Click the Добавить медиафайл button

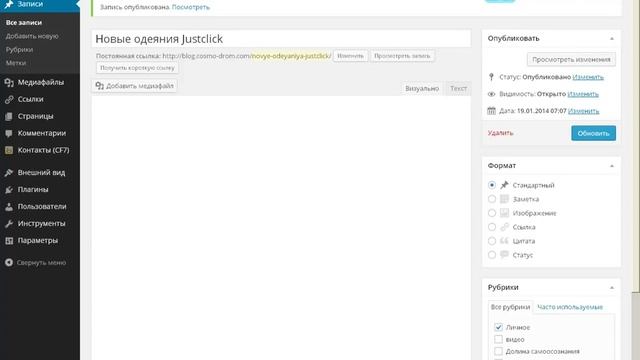coord(134,86)
